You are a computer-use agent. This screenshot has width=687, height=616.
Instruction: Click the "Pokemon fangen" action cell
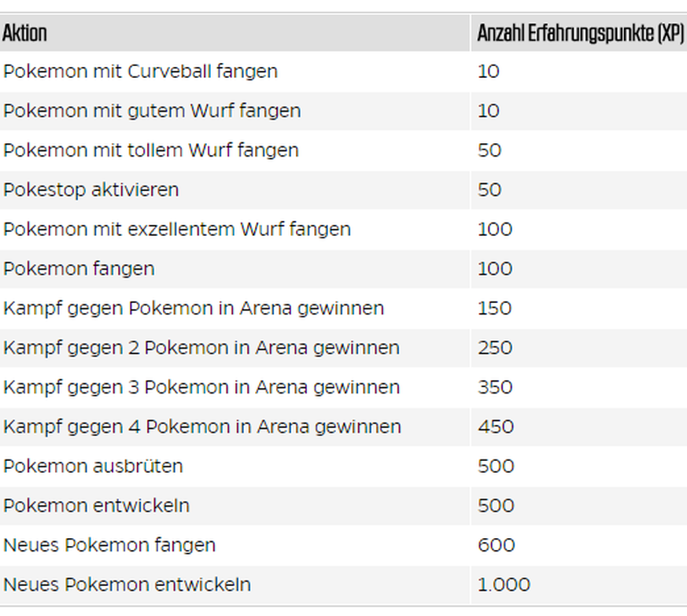pos(79,268)
